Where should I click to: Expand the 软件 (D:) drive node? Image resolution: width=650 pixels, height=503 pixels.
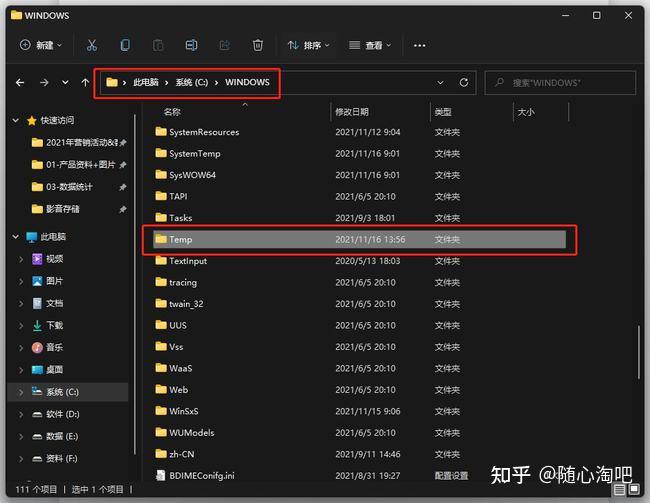click(x=21, y=414)
